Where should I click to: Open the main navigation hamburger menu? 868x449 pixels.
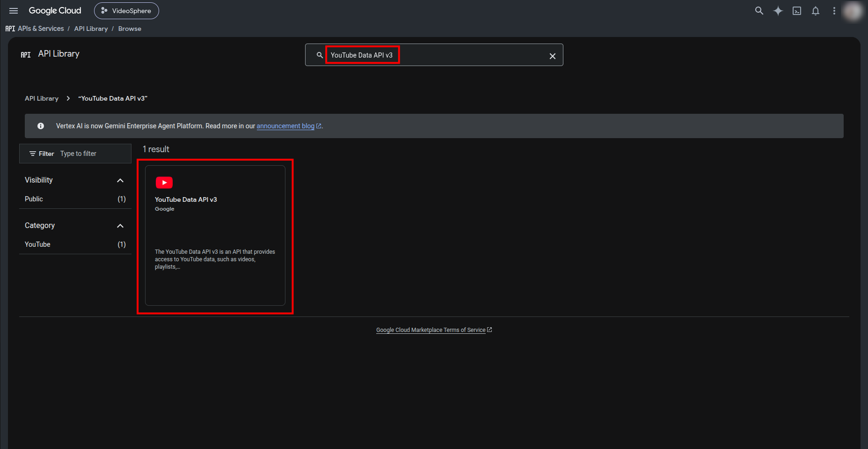click(x=14, y=11)
